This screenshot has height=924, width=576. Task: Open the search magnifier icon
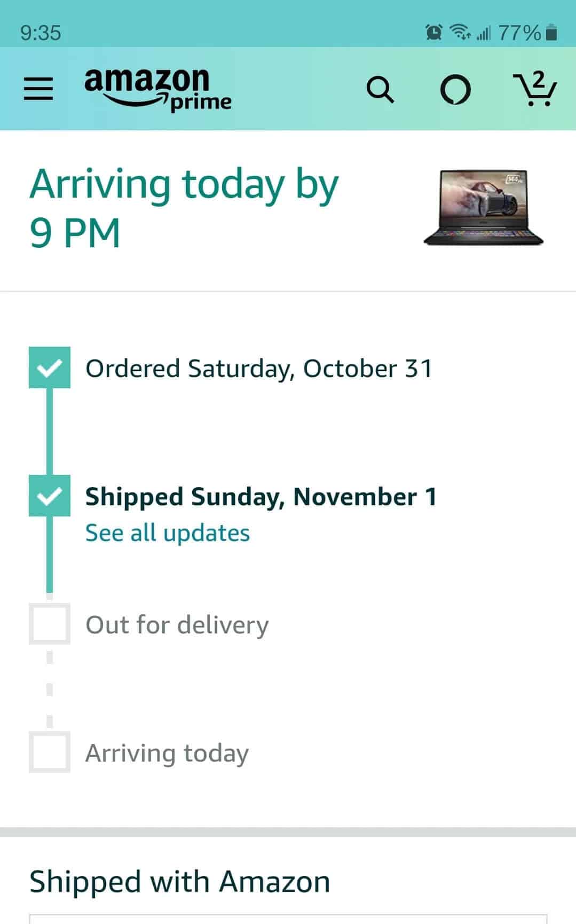(x=380, y=89)
